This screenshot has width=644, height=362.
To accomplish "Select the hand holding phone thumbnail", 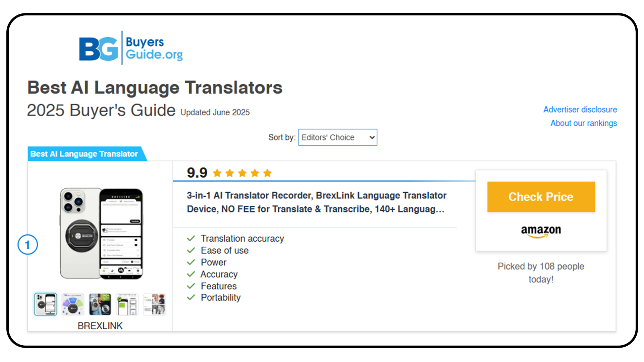I will click(100, 304).
